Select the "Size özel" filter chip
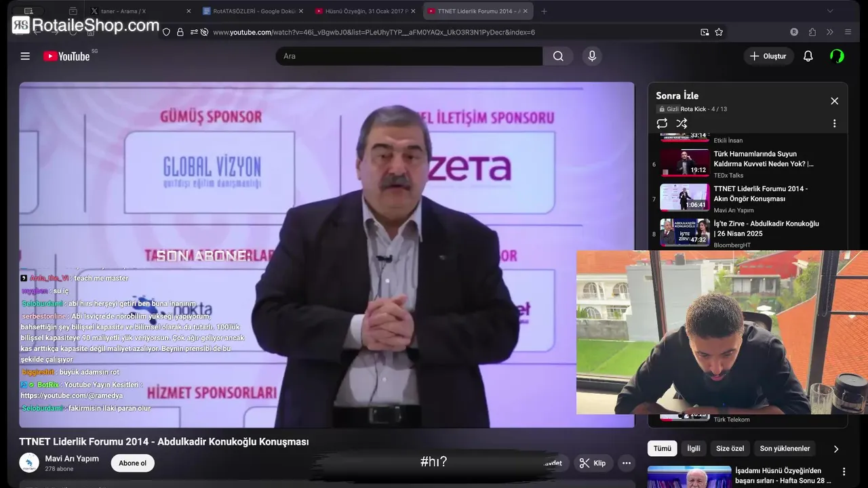868x488 pixels. pyautogui.click(x=730, y=449)
